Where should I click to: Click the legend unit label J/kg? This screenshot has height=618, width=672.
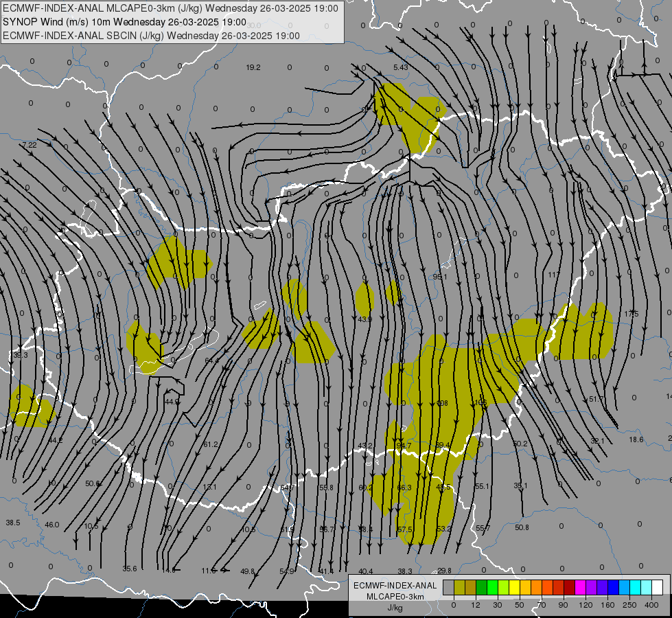[x=395, y=608]
